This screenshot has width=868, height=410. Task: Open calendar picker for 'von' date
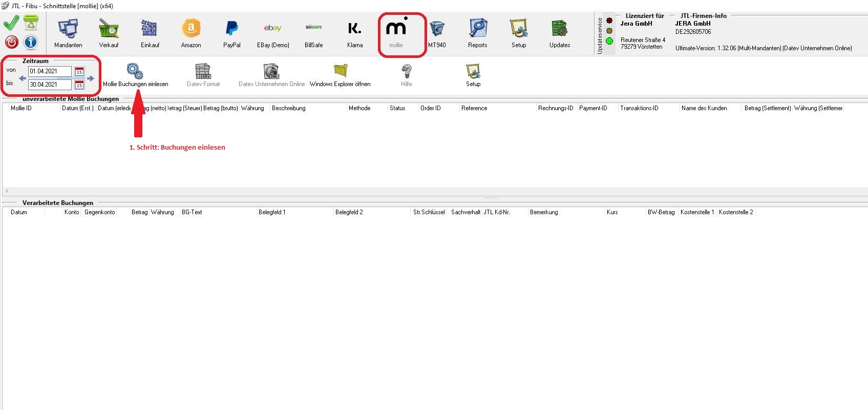pos(79,72)
